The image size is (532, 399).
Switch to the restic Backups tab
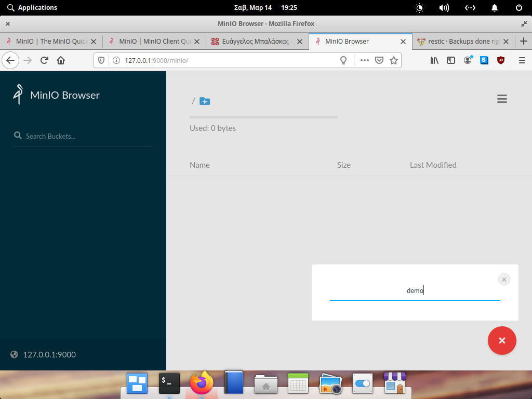pyautogui.click(x=459, y=42)
